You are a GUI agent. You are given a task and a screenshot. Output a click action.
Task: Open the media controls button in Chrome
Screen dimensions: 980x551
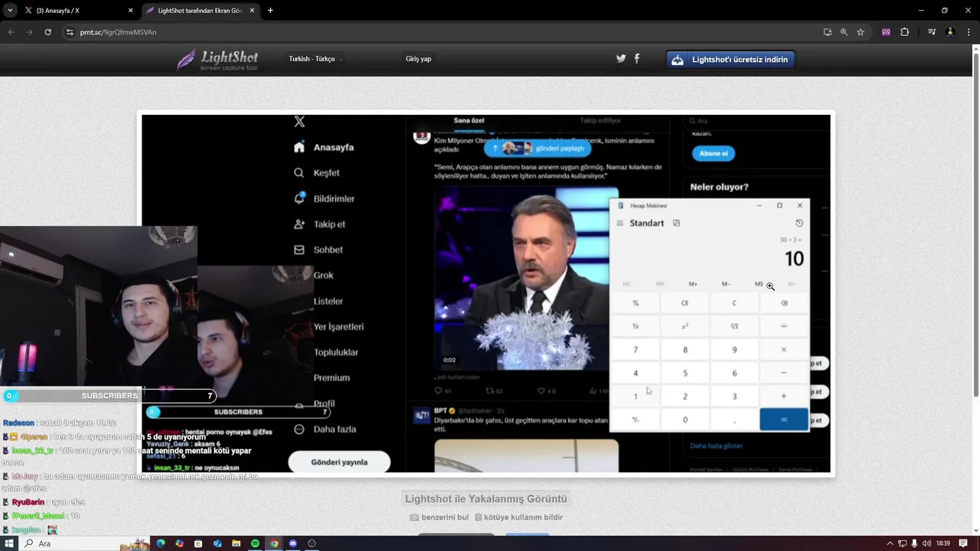click(932, 32)
